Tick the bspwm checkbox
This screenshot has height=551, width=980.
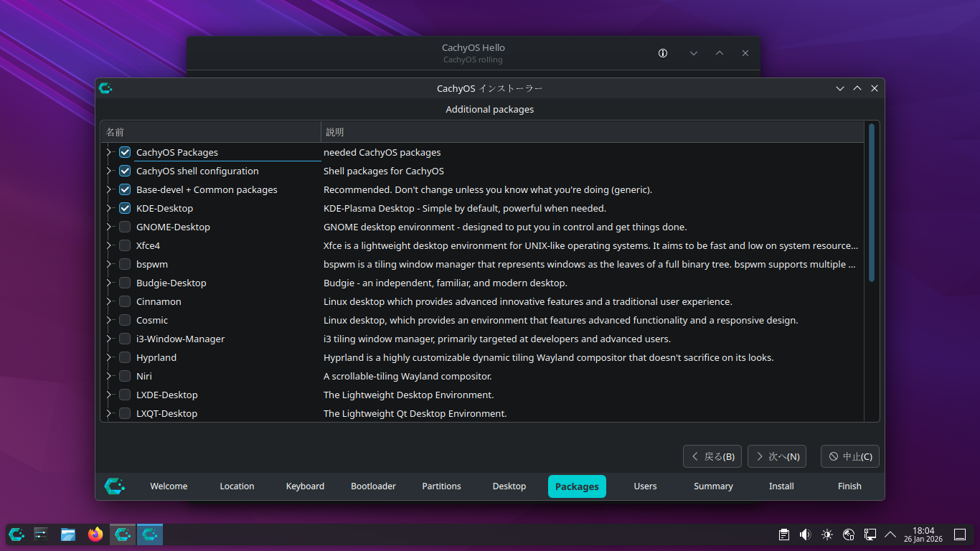pyautogui.click(x=125, y=264)
